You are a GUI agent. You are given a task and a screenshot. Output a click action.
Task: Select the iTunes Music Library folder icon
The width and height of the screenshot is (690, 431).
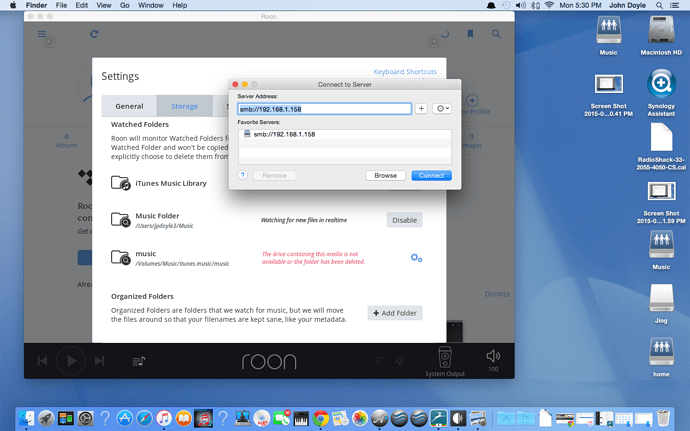point(120,183)
